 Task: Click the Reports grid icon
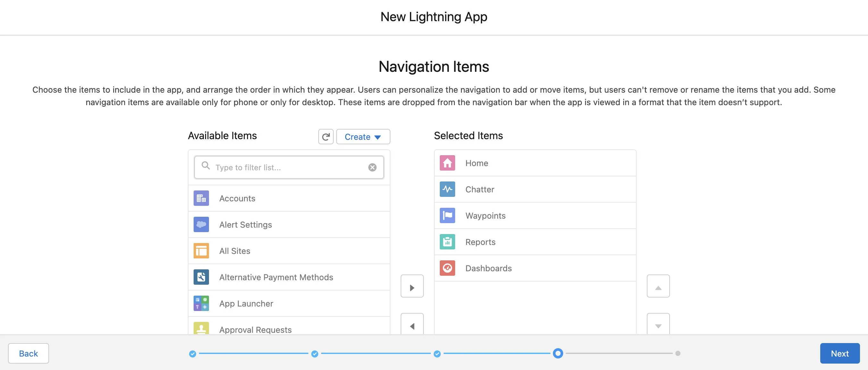point(447,241)
